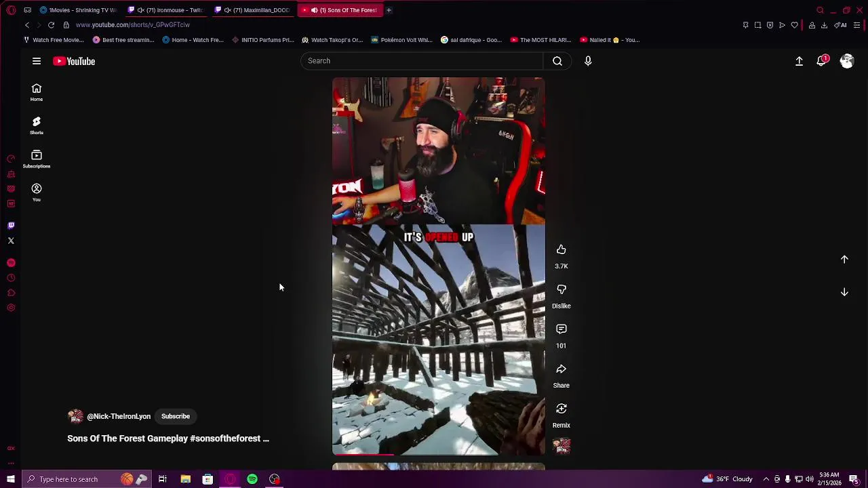Viewport: 868px width, 488px height.
Task: View site security lock info
Action: pos(66,25)
